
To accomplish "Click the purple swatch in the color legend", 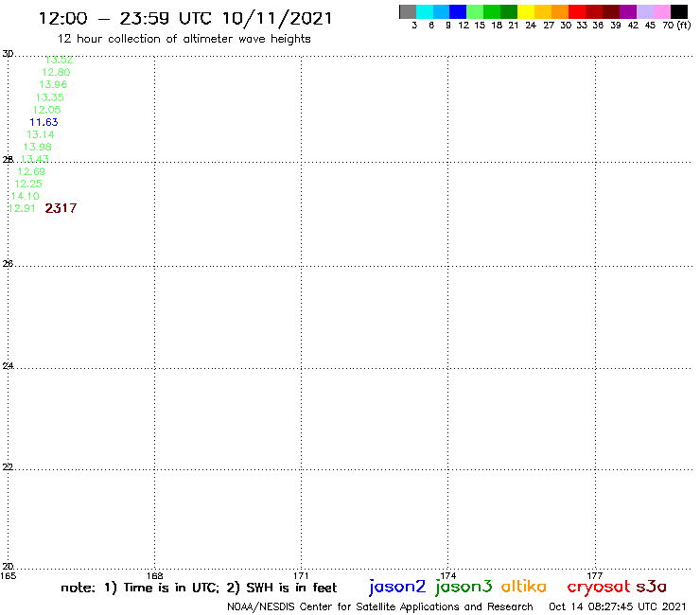I will click(628, 11).
